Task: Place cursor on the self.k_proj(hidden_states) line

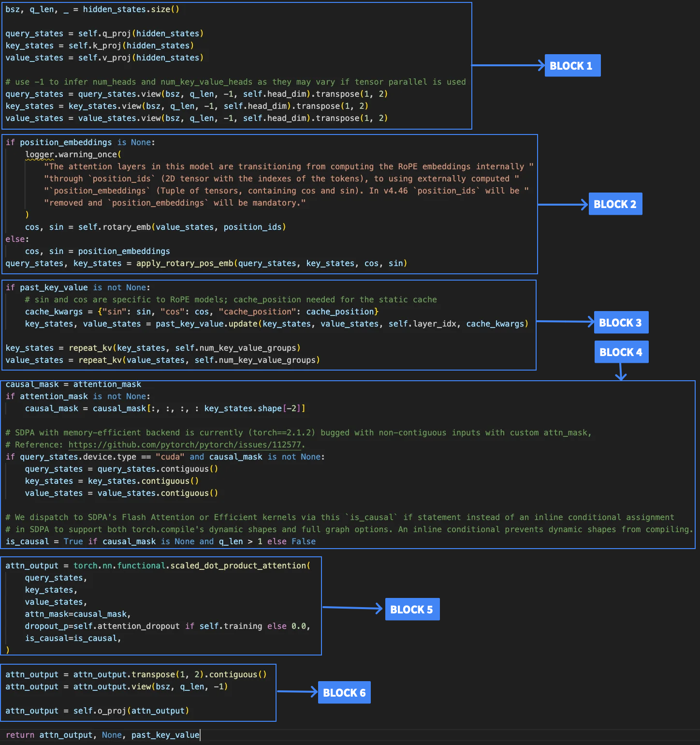Action: click(100, 45)
